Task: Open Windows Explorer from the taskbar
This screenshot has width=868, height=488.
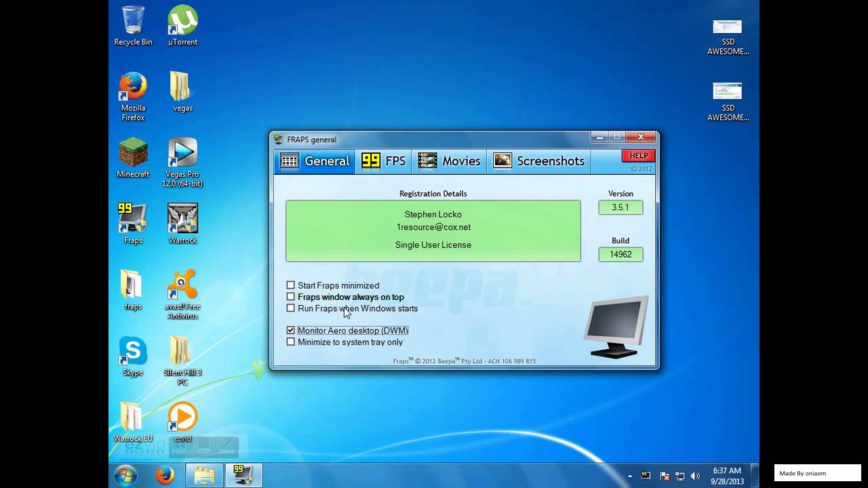Action: coord(204,475)
